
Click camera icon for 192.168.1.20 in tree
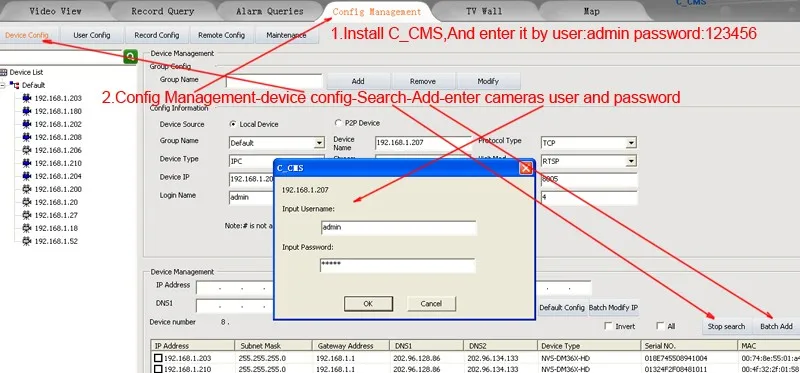coord(27,202)
